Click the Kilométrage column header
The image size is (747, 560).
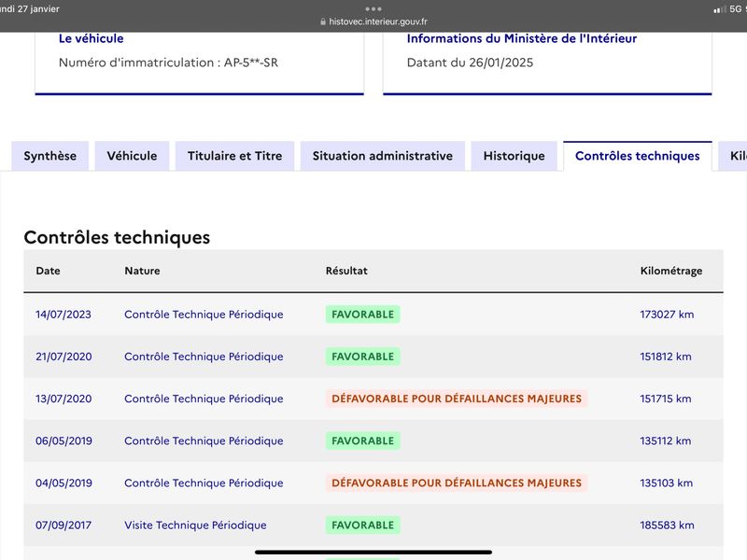tap(671, 271)
